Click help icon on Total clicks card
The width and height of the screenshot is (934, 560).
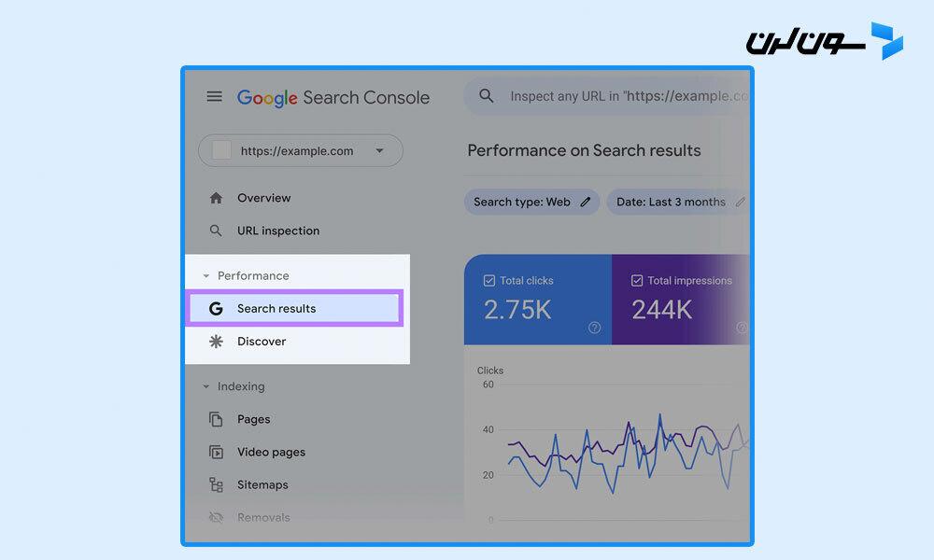coord(594,328)
